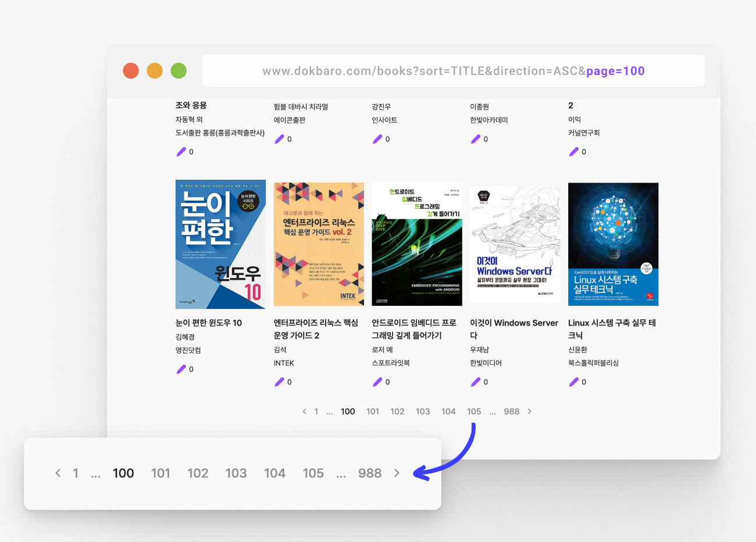
Task: Click the pencil icon under 영진닷컴
Action: point(181,369)
